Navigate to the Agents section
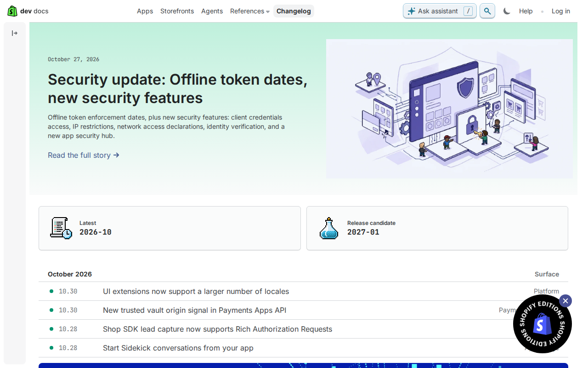Screen dimensions: 588x368 pyautogui.click(x=212, y=11)
